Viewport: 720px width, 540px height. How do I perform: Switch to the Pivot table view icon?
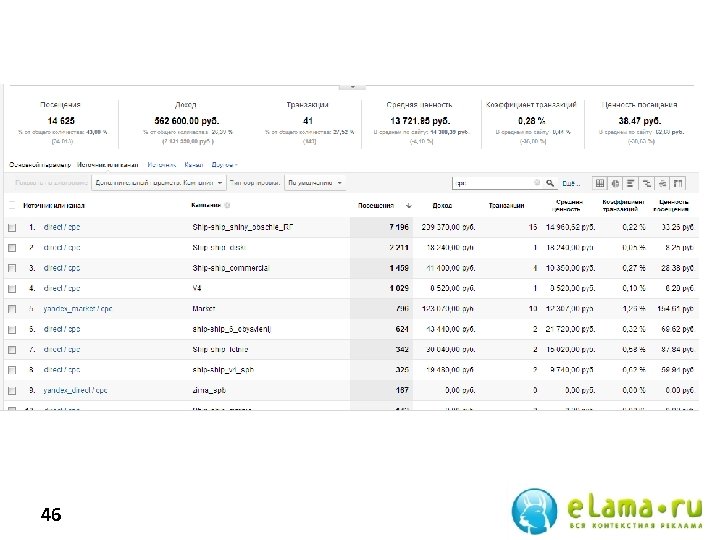pyautogui.click(x=678, y=183)
